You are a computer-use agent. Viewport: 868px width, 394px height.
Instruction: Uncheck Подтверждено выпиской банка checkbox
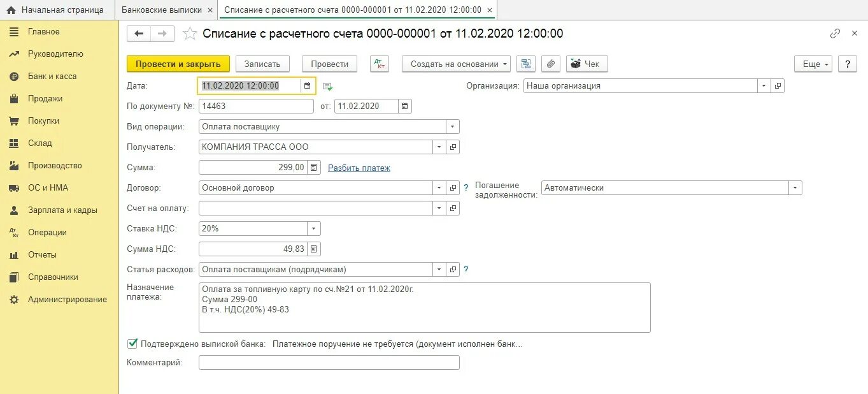point(132,344)
